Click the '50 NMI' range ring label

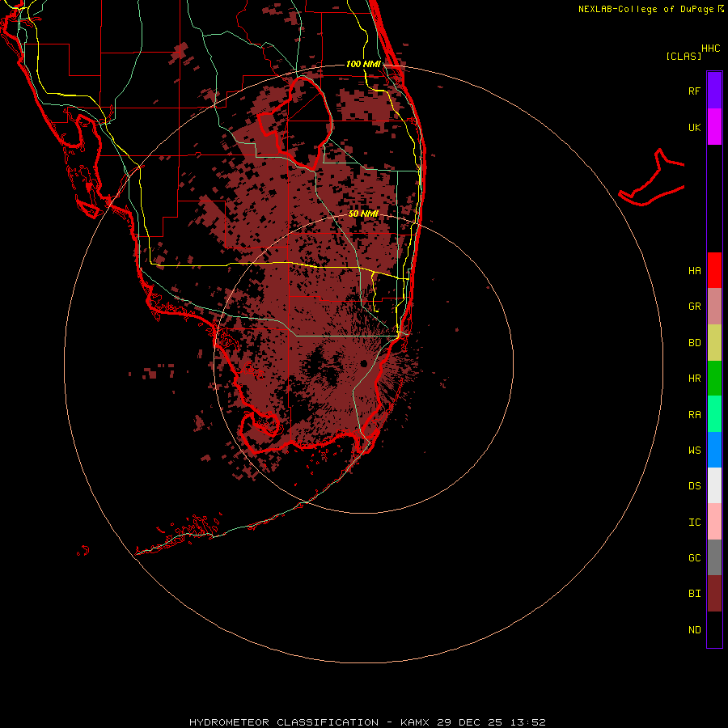(x=363, y=214)
